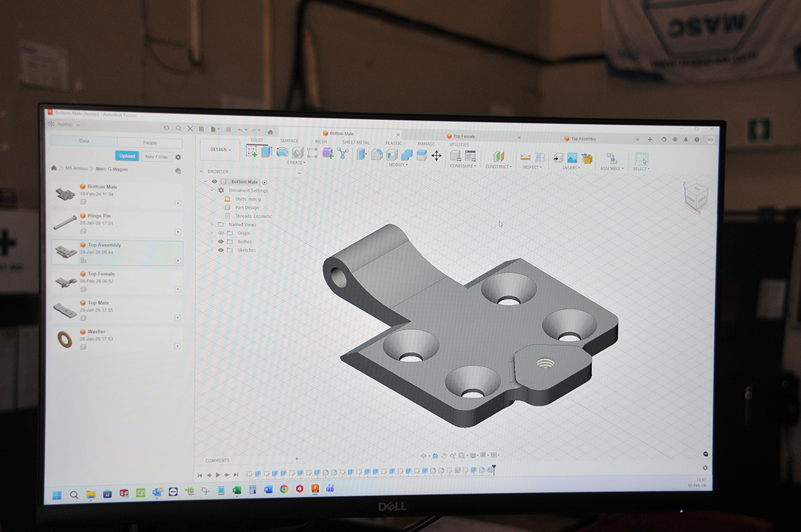The height and width of the screenshot is (532, 801).
Task: Toggle visibility eye for Sketches folder
Action: point(221,250)
